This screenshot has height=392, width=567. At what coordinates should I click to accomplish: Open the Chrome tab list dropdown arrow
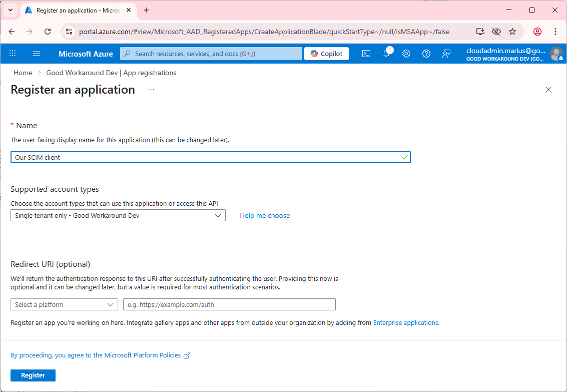click(11, 10)
